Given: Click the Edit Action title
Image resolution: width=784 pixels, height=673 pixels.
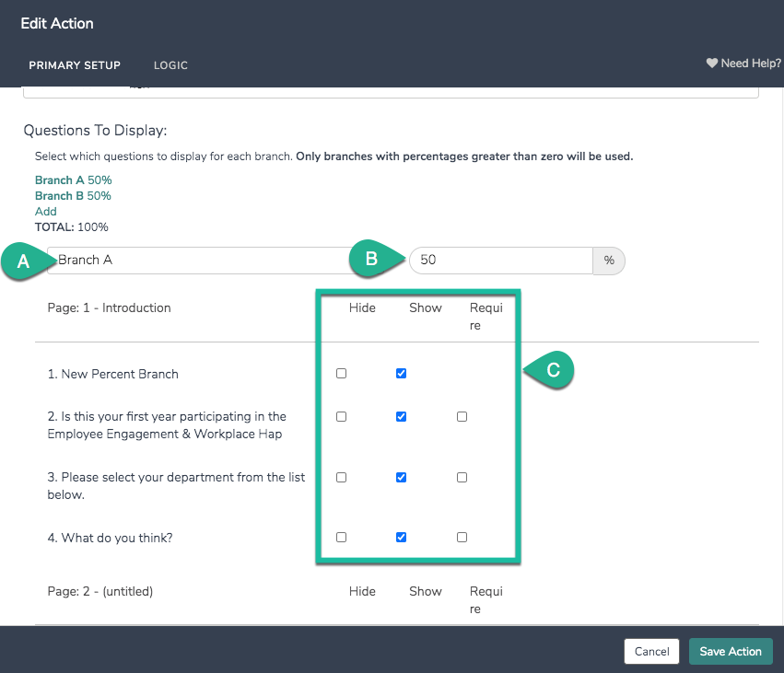Looking at the screenshot, I should [x=57, y=24].
